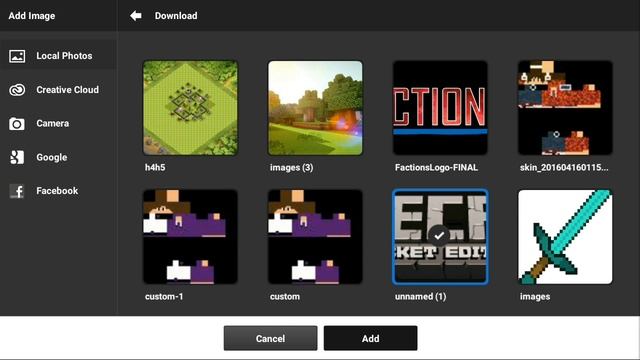Select the Local Photos picture icon
This screenshot has height=360, width=640.
[x=17, y=56]
